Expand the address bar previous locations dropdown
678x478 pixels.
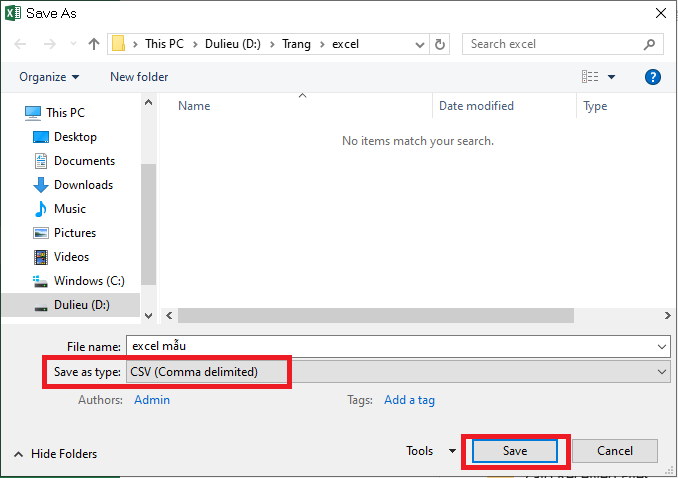[419, 45]
